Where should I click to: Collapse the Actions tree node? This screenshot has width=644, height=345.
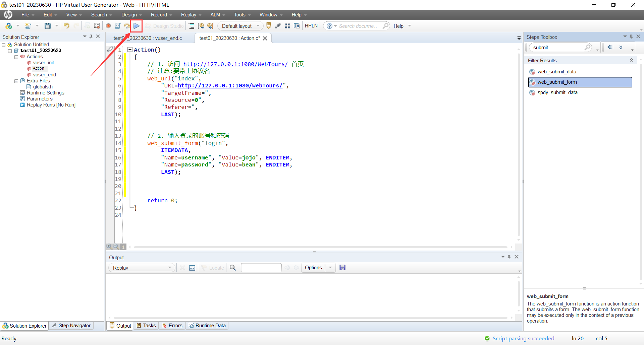16,57
